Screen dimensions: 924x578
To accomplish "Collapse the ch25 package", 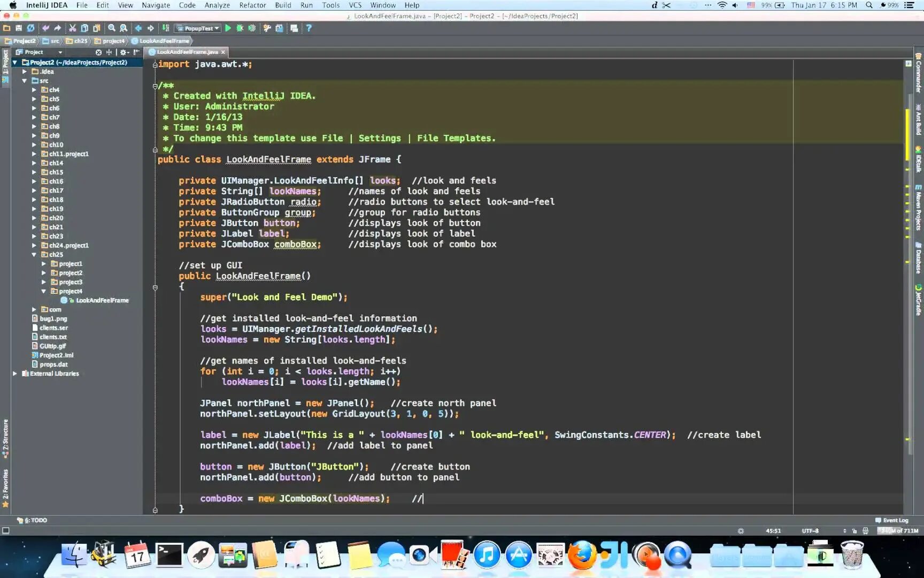I will click(34, 255).
